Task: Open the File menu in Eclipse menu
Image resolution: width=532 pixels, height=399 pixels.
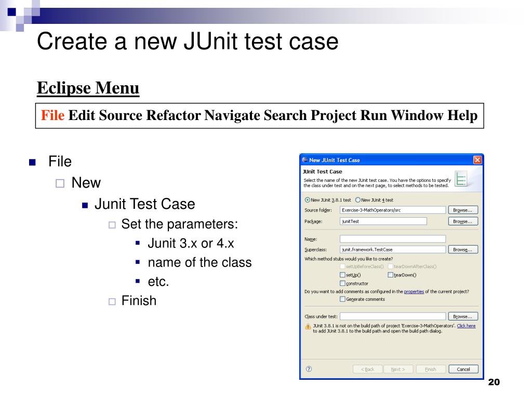Action: (52, 115)
